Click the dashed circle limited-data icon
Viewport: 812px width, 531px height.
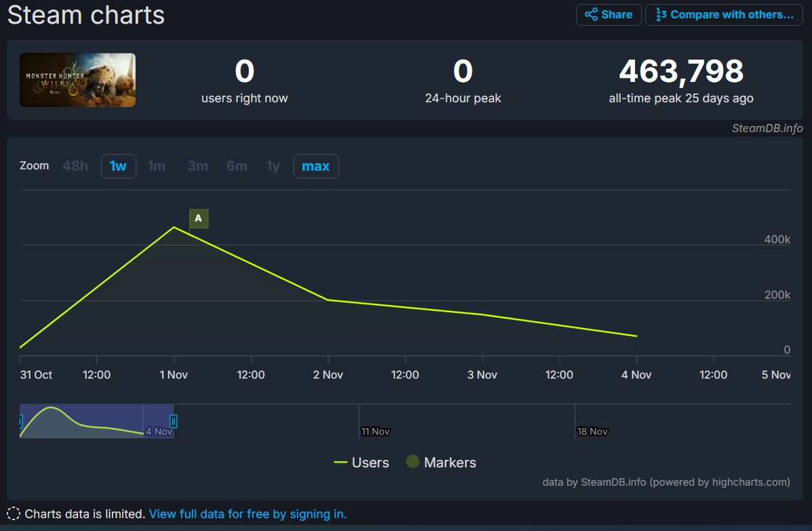point(14,513)
